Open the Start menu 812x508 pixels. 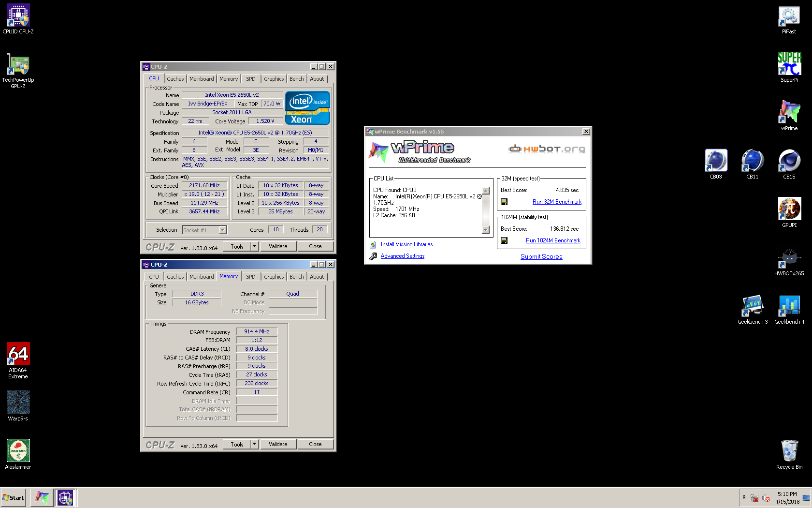pyautogui.click(x=13, y=497)
